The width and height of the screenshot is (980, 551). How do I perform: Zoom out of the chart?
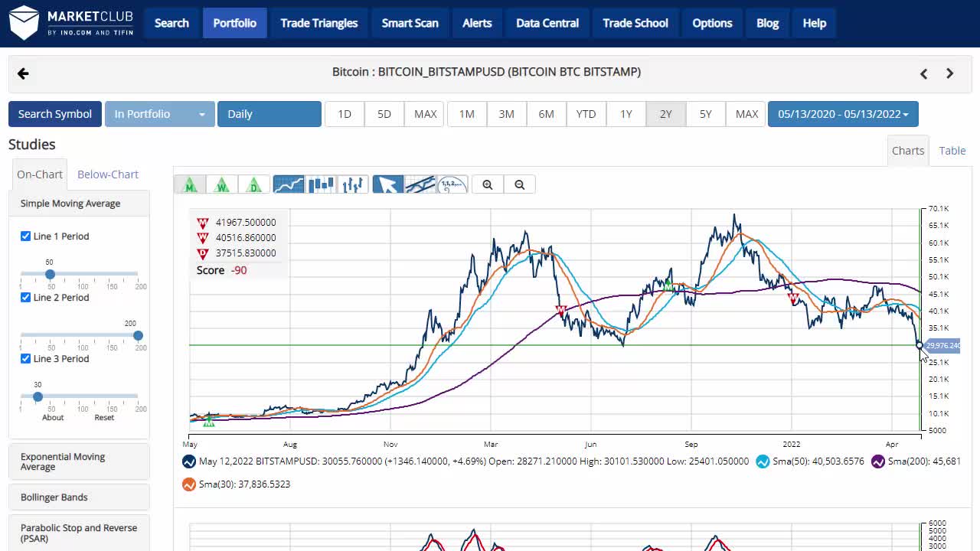(x=520, y=184)
